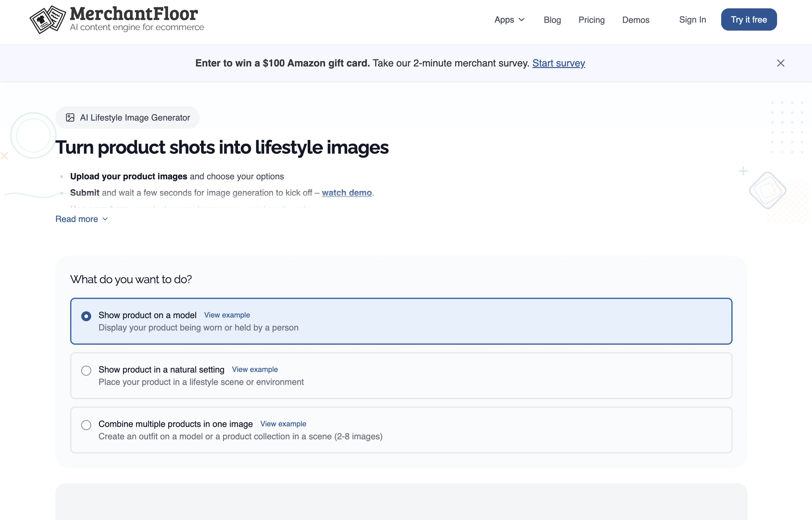Click heading Turn product shots into lifestyle images
Image resolution: width=812 pixels, height=520 pixels.
click(x=222, y=147)
